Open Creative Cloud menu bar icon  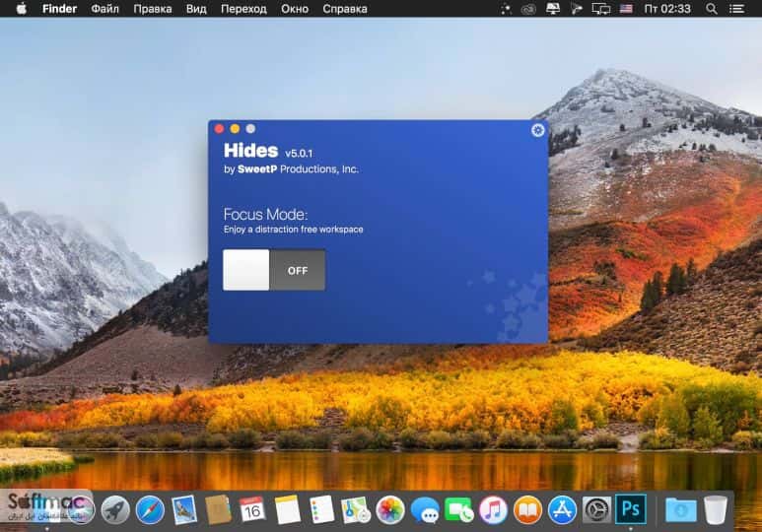tap(528, 9)
